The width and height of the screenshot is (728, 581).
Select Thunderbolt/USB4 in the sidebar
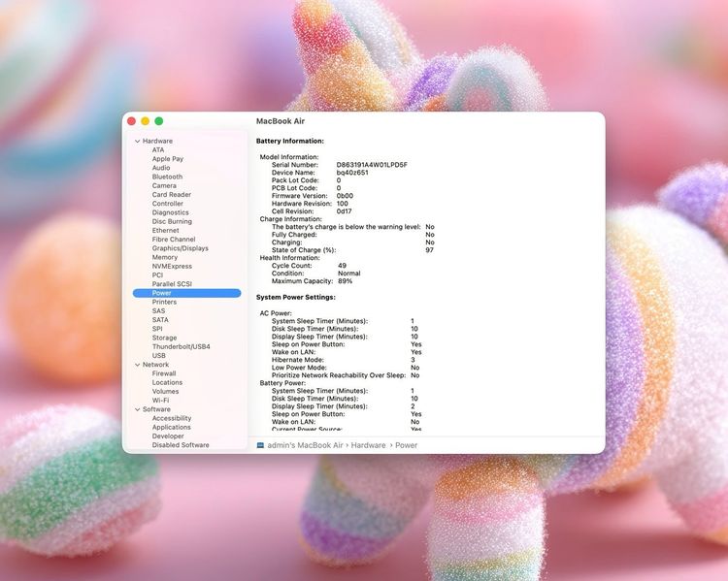click(182, 346)
